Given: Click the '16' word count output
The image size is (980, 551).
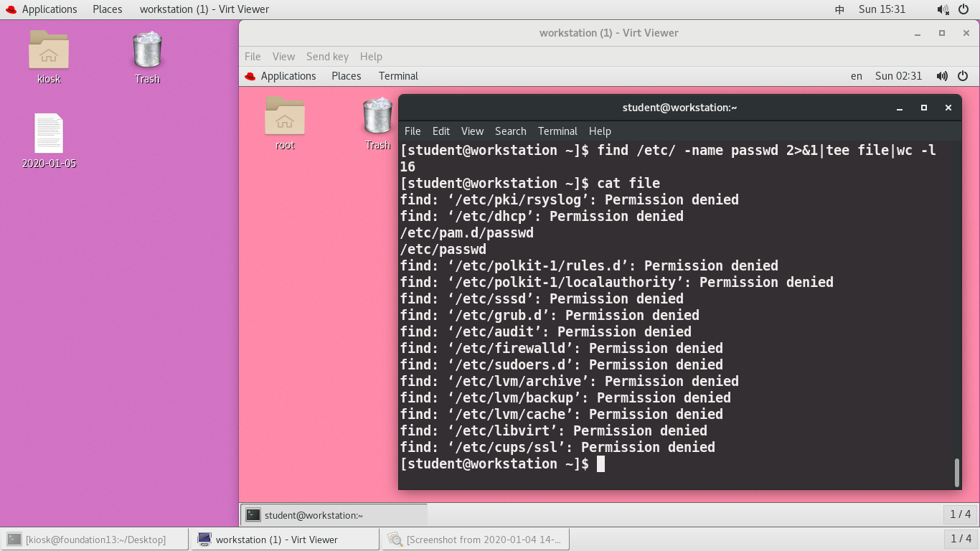Looking at the screenshot, I should pyautogui.click(x=408, y=166).
